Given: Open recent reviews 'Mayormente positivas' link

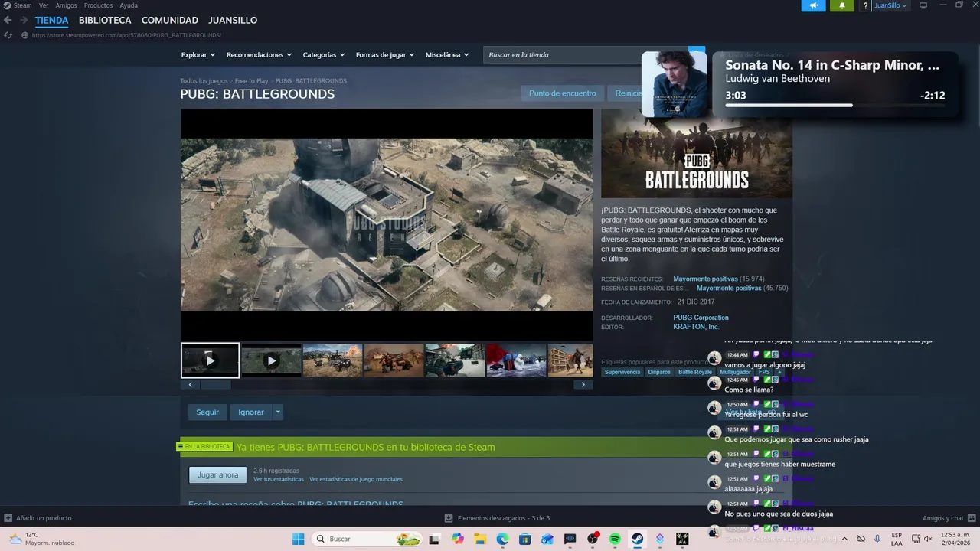Looking at the screenshot, I should tap(705, 279).
